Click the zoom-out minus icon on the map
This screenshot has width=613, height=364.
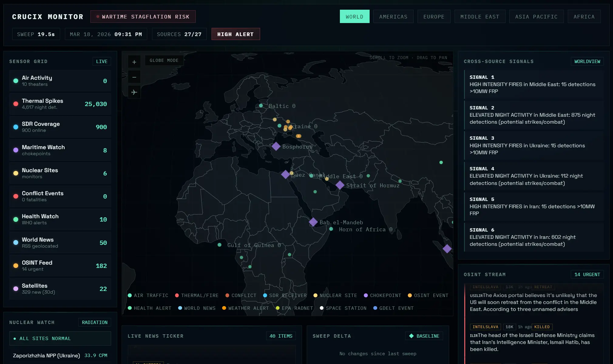[134, 77]
